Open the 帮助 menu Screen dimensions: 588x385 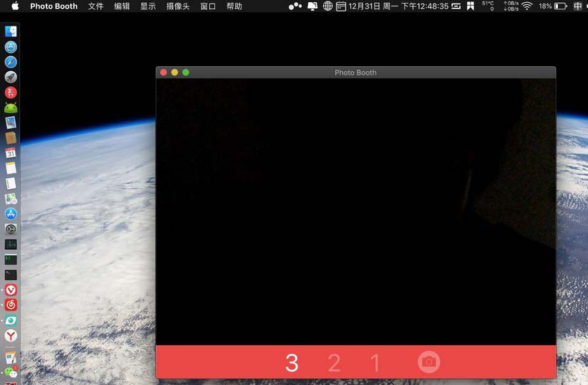pyautogui.click(x=234, y=6)
